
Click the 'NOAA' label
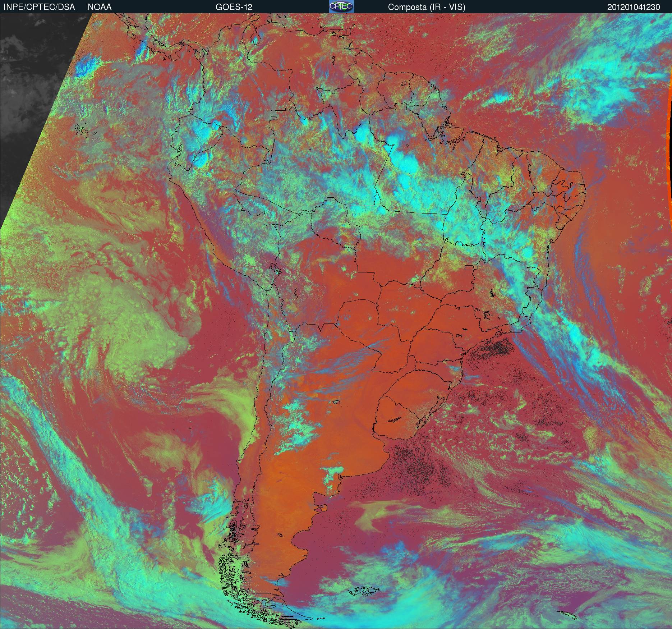pyautogui.click(x=100, y=7)
